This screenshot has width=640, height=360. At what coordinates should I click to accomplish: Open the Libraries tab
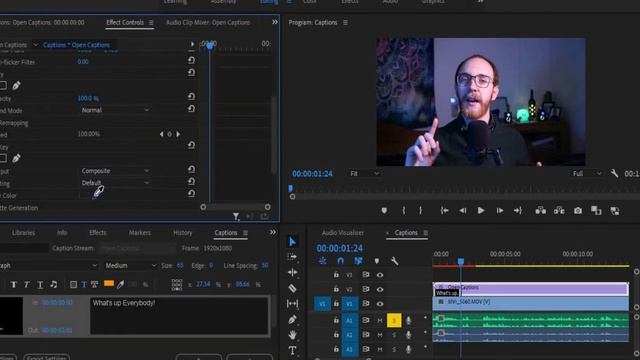[23, 233]
